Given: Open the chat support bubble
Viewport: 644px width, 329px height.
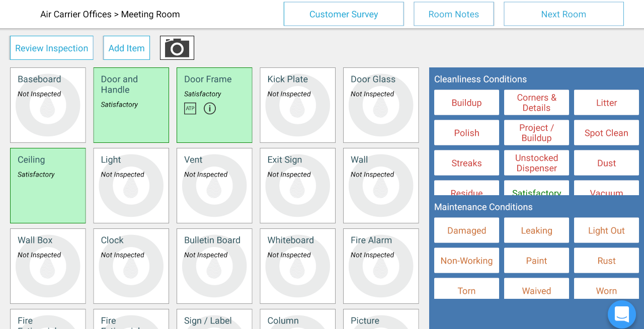Looking at the screenshot, I should (x=621, y=314).
